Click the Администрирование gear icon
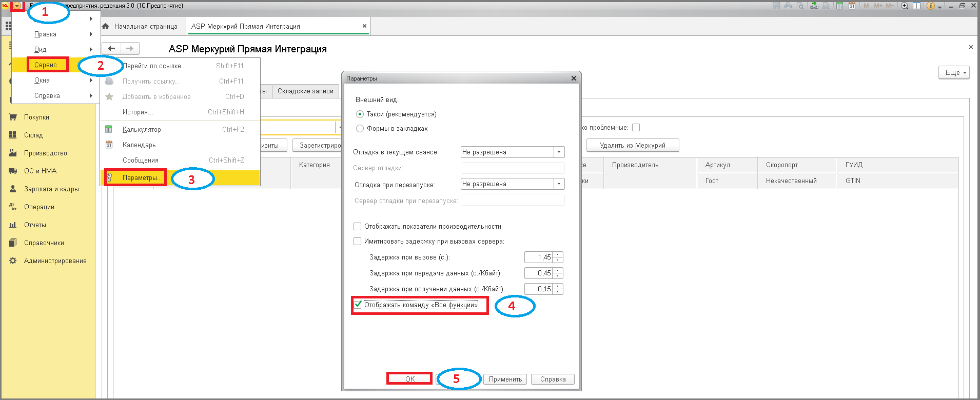This screenshot has width=980, height=400. 13,261
